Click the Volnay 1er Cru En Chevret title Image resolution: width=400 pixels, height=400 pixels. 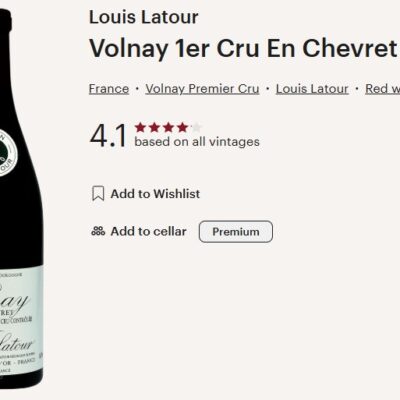244,48
